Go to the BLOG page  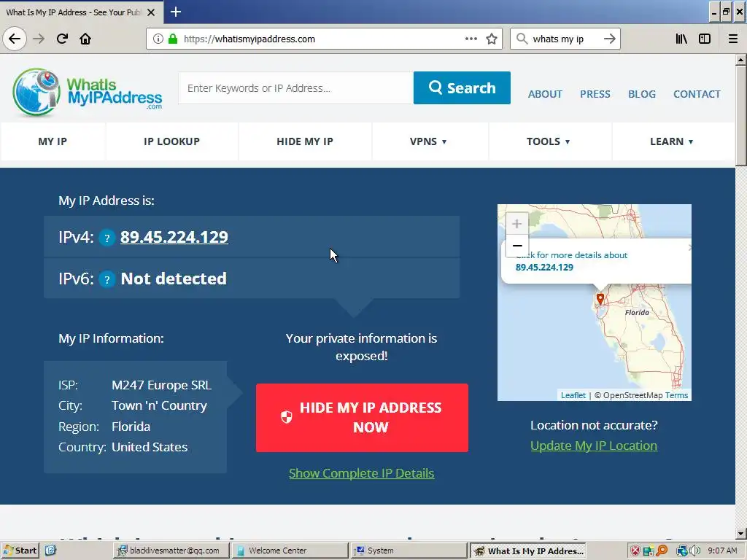pyautogui.click(x=642, y=94)
